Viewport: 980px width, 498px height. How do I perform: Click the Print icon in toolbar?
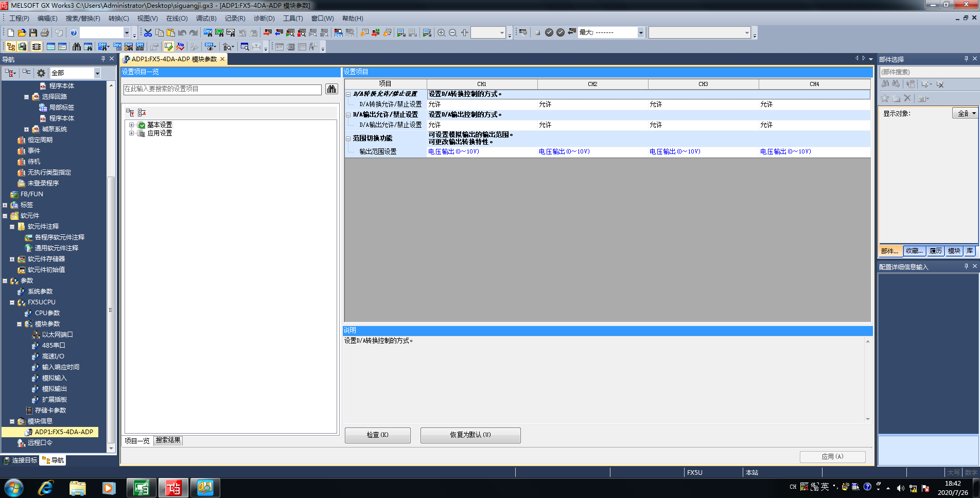[x=45, y=32]
